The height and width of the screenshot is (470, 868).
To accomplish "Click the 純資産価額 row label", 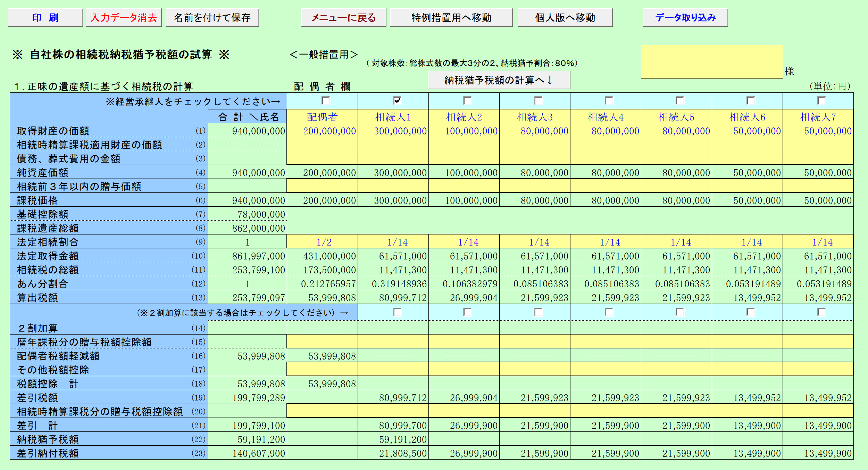I will coord(109,172).
